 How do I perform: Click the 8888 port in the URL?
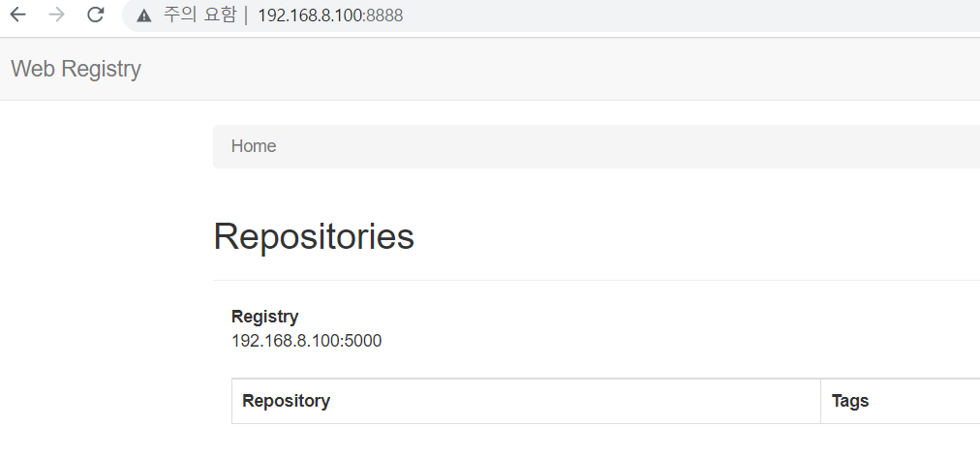(385, 15)
